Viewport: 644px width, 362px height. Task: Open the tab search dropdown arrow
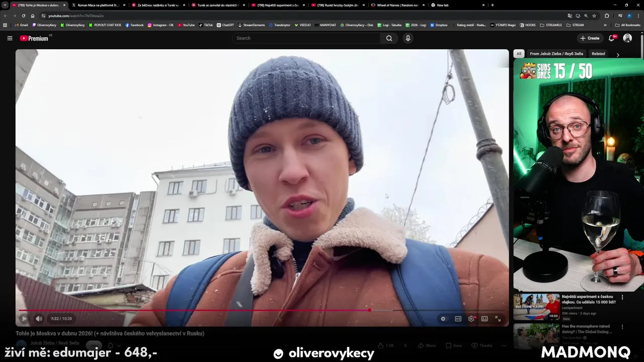[5, 5]
